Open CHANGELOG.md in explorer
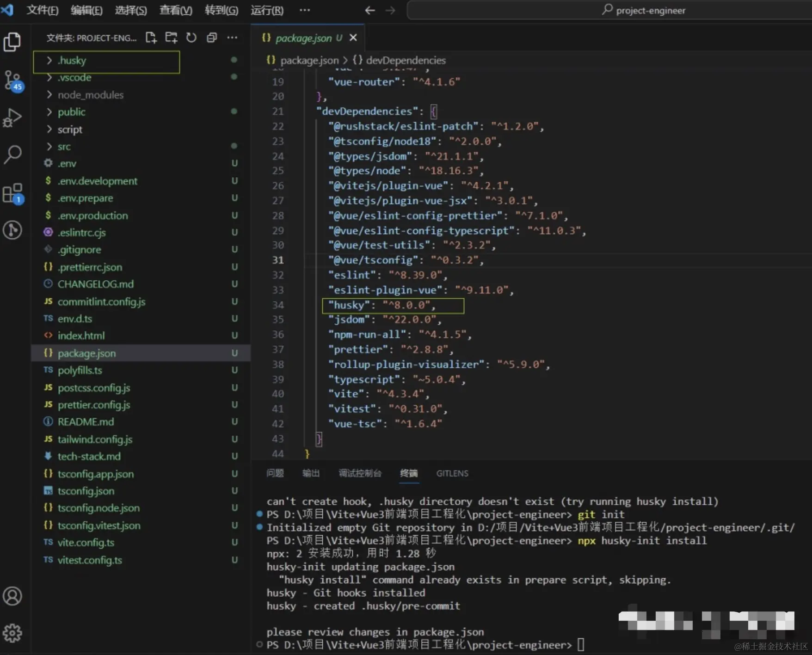This screenshot has height=655, width=812. 141,284
